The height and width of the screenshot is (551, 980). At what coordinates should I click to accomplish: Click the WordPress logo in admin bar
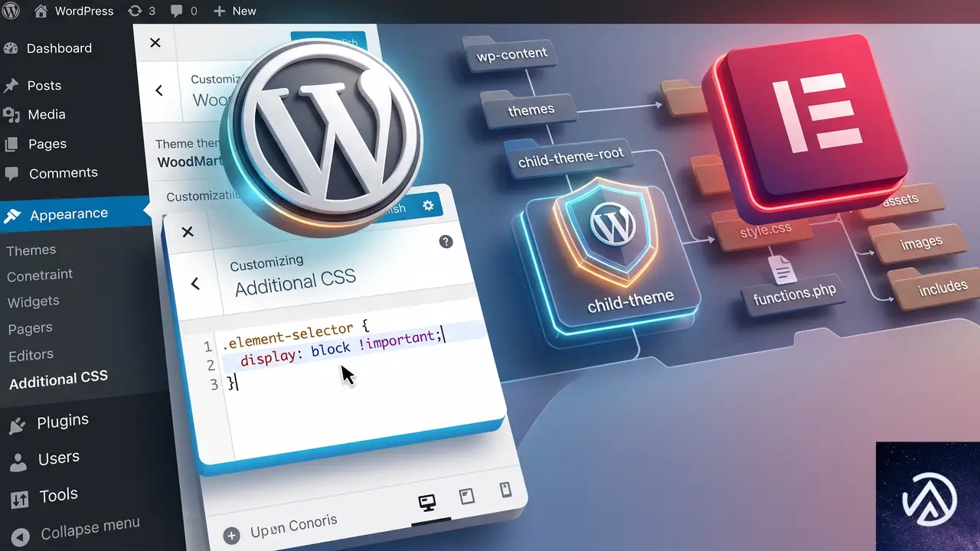[11, 11]
